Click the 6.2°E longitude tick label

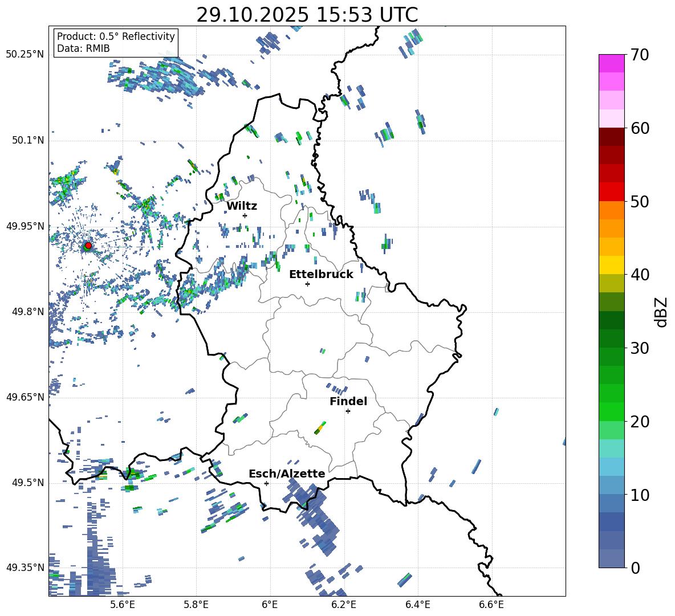tap(344, 605)
